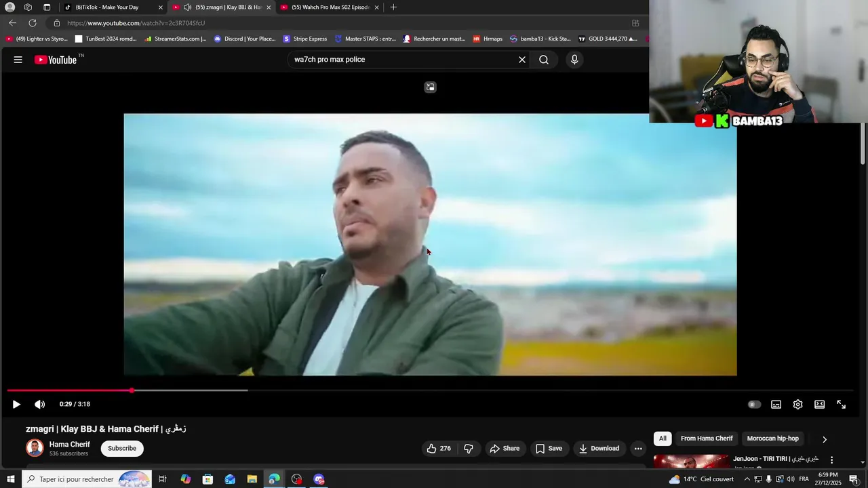The image size is (868, 488).
Task: Clear the search text with X
Action: tap(522, 60)
